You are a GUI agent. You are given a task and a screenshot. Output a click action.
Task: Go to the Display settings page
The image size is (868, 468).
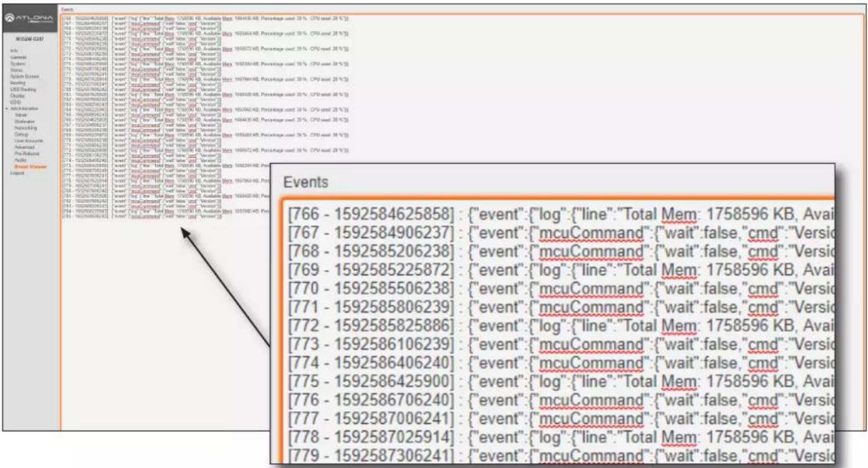point(17,96)
